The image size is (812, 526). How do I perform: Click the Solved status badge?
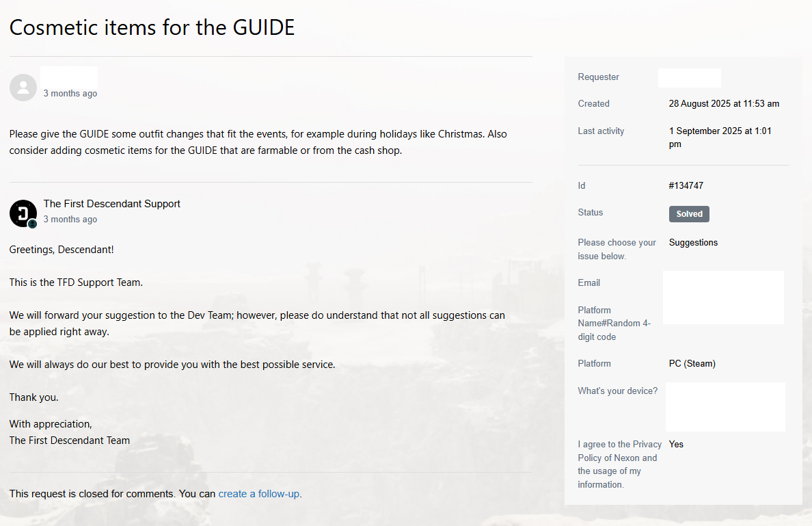coord(689,214)
